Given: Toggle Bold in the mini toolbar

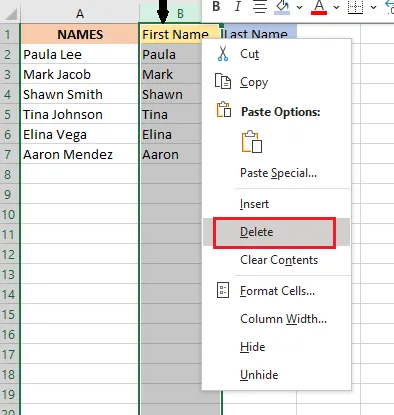Looking at the screenshot, I should click(216, 6).
